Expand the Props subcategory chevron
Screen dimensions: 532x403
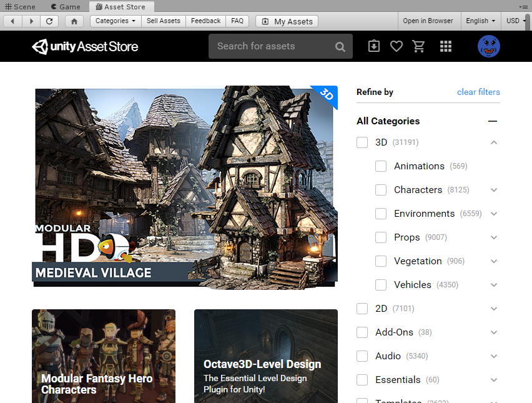pos(494,237)
